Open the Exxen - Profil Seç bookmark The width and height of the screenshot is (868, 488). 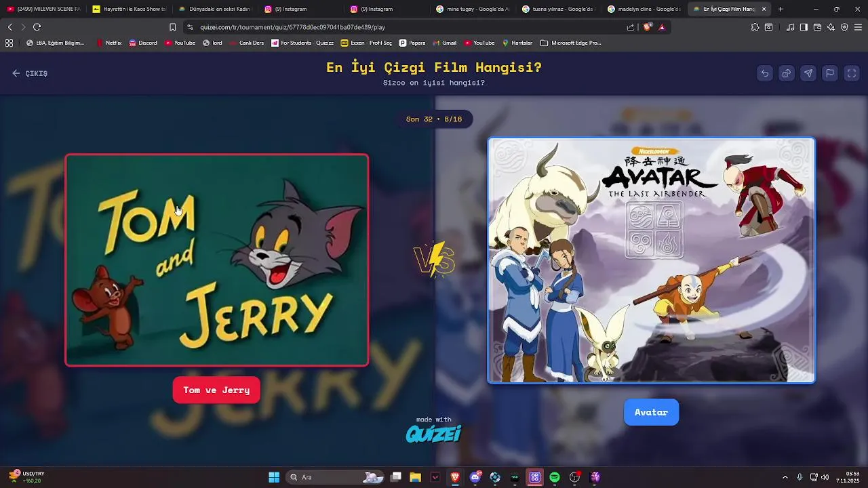366,43
